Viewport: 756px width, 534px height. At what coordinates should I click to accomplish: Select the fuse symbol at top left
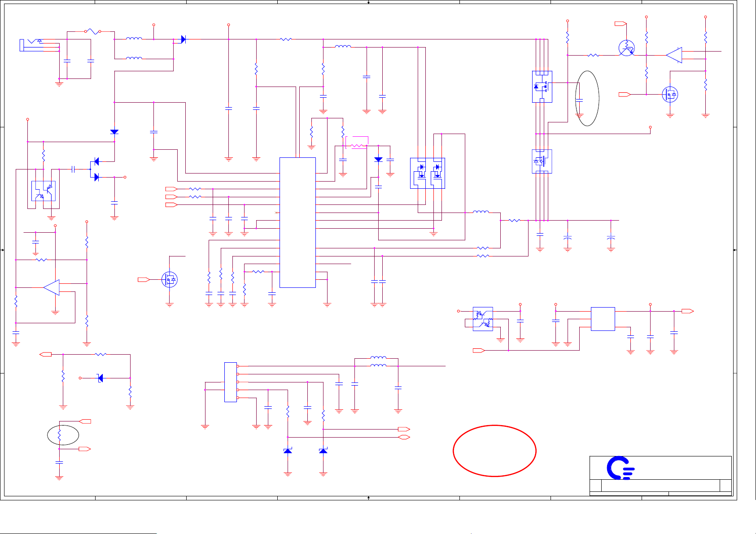[x=92, y=32]
